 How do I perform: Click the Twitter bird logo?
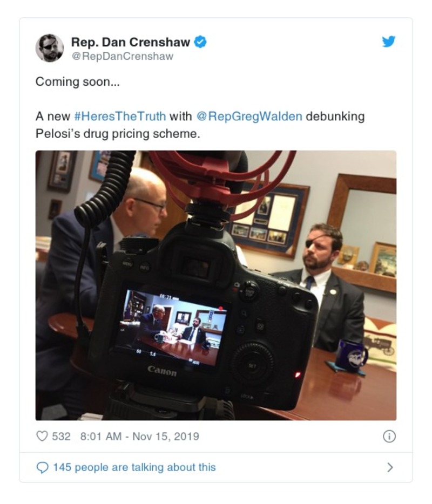click(x=389, y=42)
